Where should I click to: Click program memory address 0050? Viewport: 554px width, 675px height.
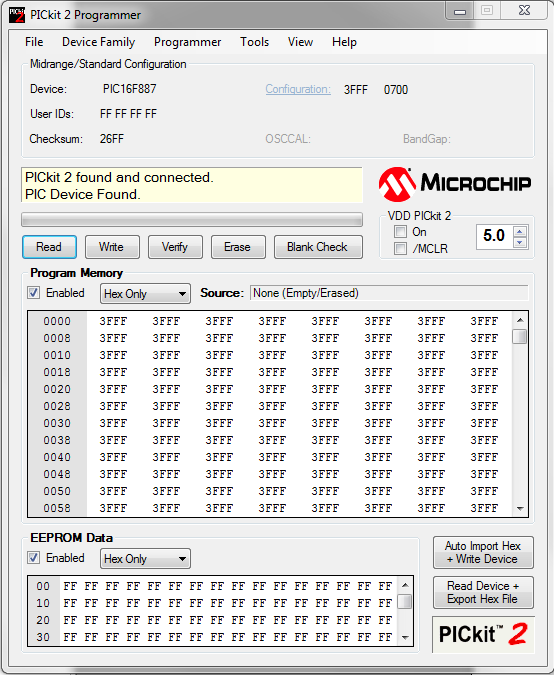coord(57,491)
